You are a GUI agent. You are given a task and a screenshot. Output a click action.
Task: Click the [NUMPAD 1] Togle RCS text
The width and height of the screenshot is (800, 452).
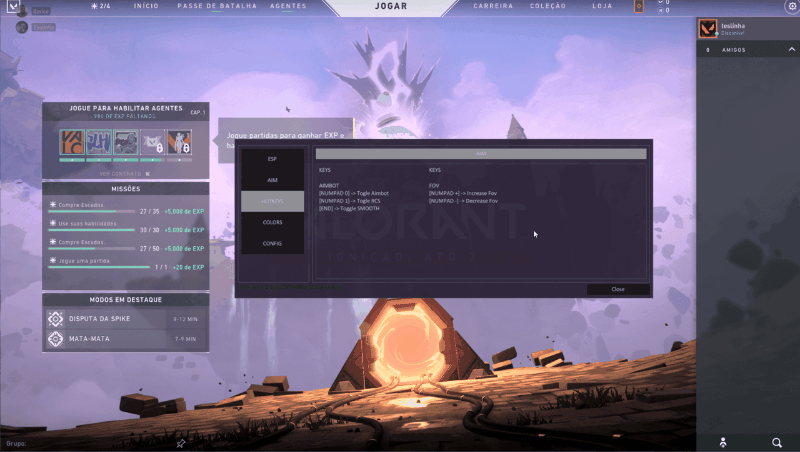coord(349,201)
